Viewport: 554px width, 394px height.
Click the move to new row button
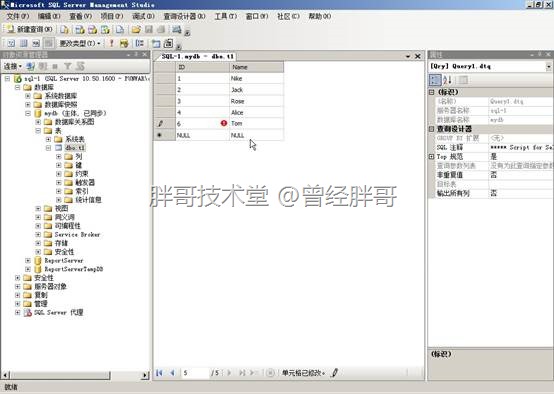pos(253,372)
